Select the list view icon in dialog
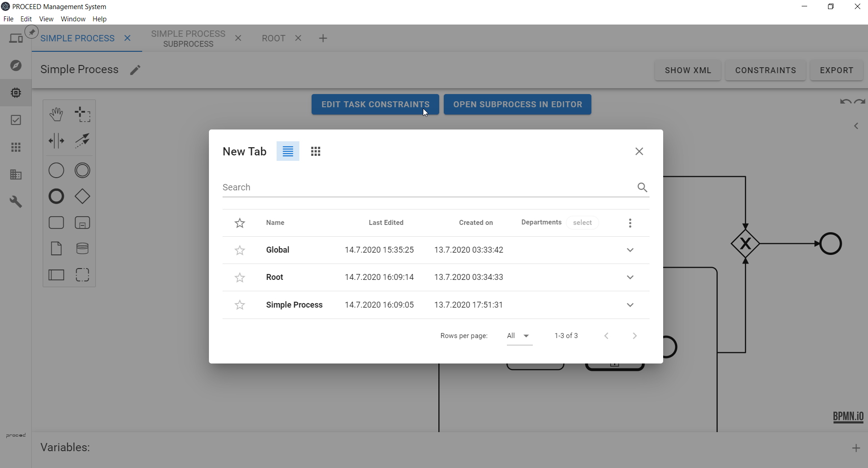The image size is (868, 468). pyautogui.click(x=288, y=151)
